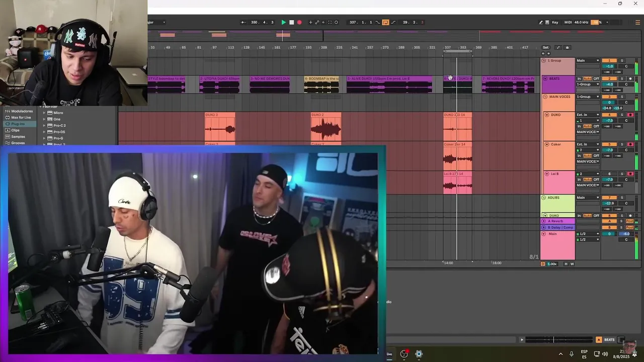Fold the Lei B track
The image size is (644, 362).
click(x=547, y=174)
